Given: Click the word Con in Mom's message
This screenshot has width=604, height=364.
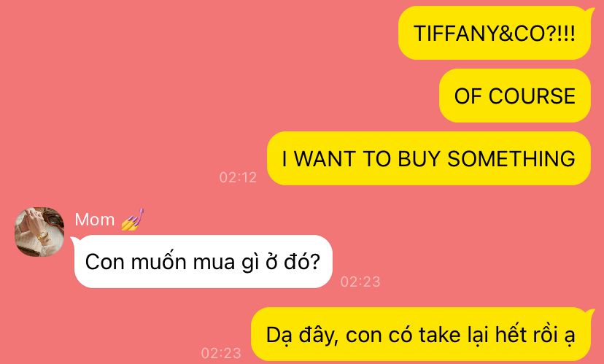Looking at the screenshot, I should tap(104, 262).
